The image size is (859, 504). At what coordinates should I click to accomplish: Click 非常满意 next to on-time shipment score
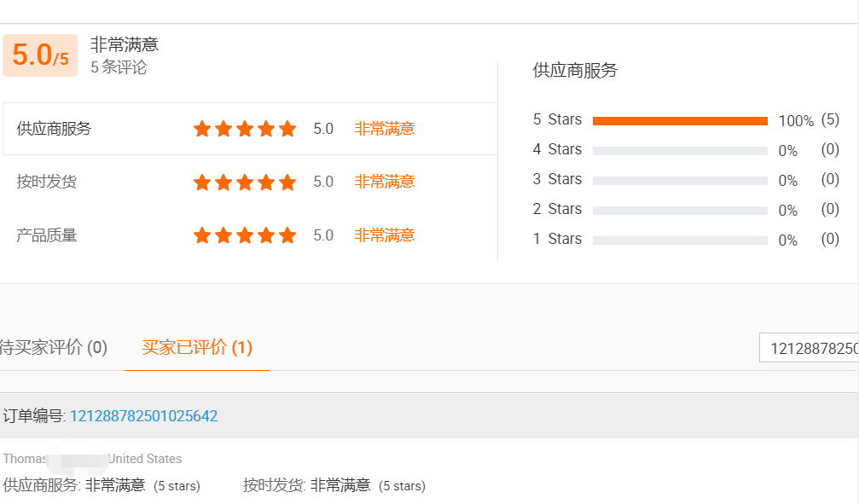[x=385, y=182]
